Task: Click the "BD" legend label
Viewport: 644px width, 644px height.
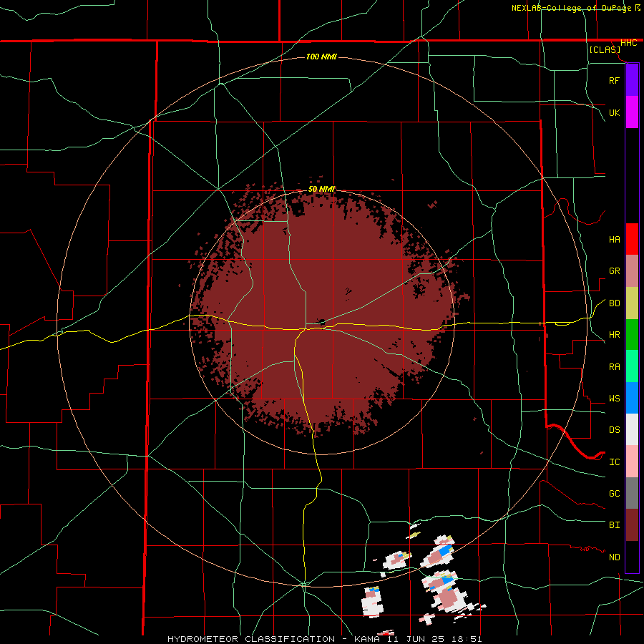Action: [x=614, y=303]
